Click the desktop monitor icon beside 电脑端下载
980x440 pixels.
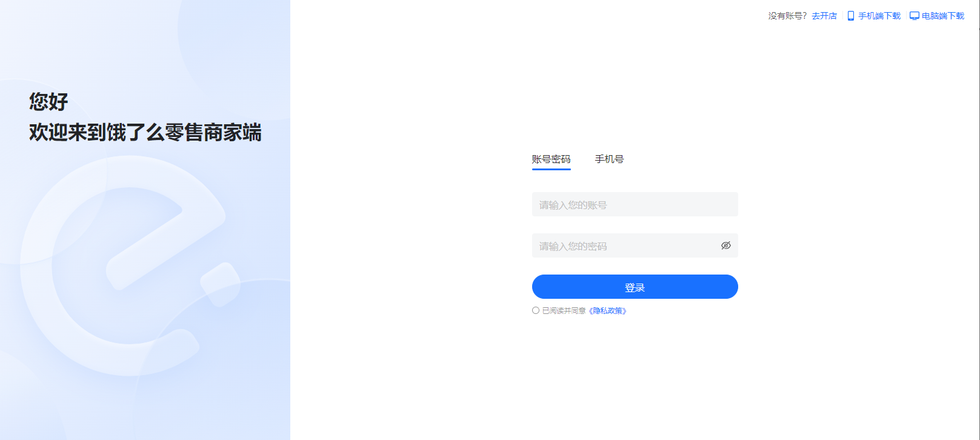click(915, 16)
